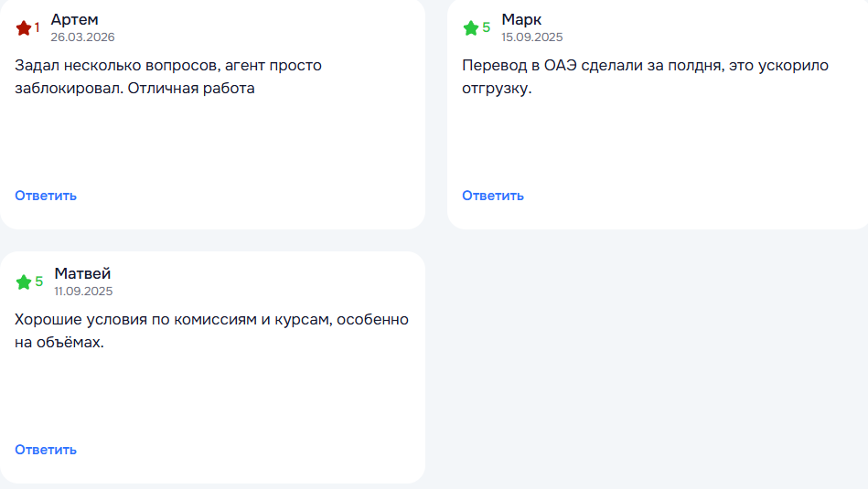This screenshot has height=489, width=868.
Task: Click the green star on Марк's review
Action: pos(471,28)
